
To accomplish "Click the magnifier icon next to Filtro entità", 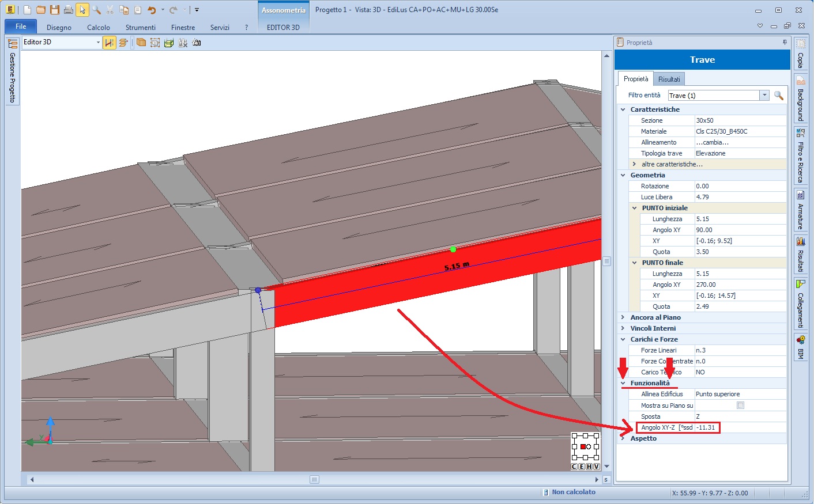I will coord(778,96).
